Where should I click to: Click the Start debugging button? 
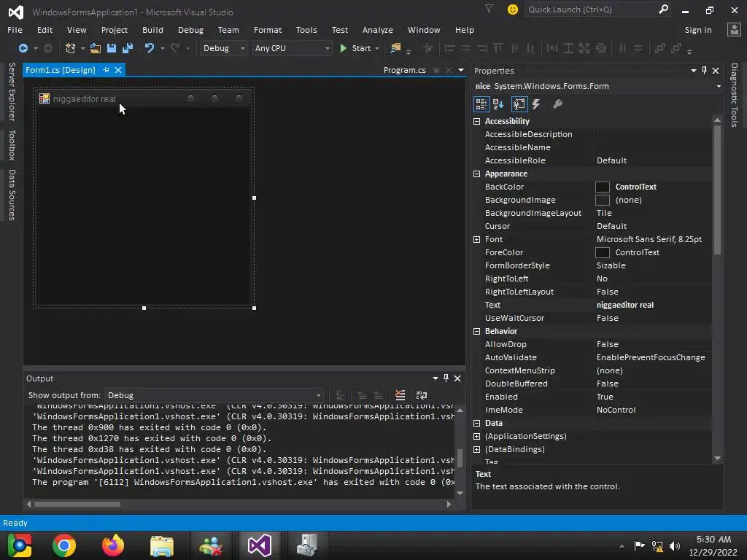(356, 48)
